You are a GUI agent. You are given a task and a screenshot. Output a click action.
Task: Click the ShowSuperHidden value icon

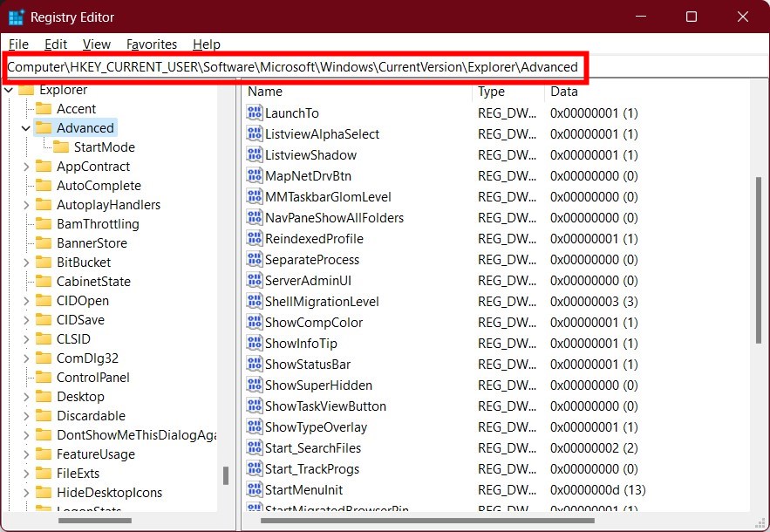(x=255, y=385)
